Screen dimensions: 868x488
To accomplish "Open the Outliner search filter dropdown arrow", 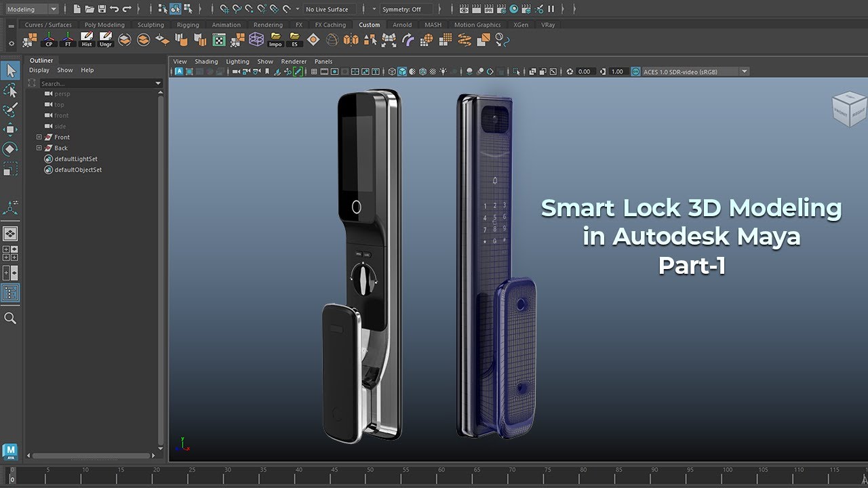I will click(158, 83).
